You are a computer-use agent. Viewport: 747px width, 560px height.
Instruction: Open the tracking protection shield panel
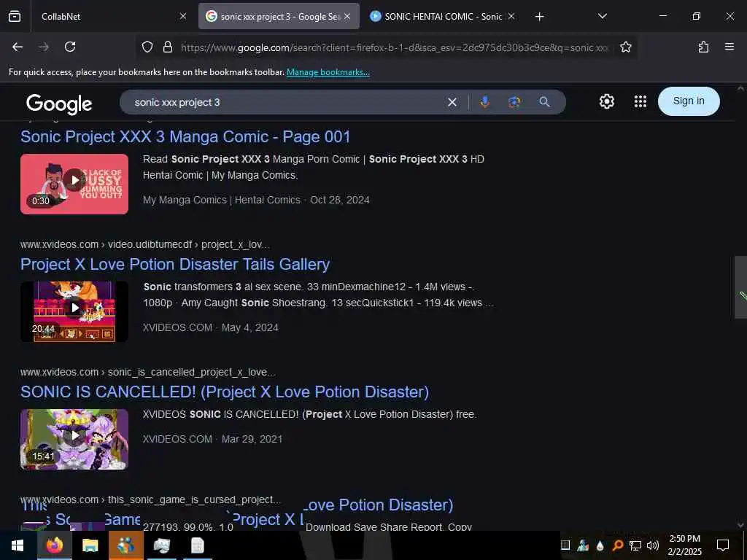pyautogui.click(x=147, y=47)
